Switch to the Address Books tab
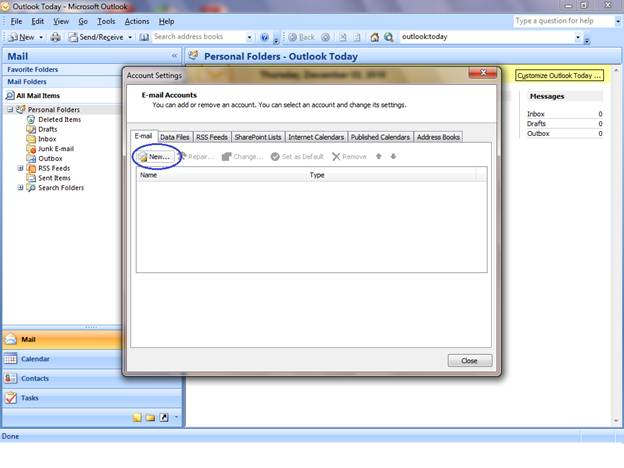Image resolution: width=624 pixels, height=468 pixels. tap(438, 137)
